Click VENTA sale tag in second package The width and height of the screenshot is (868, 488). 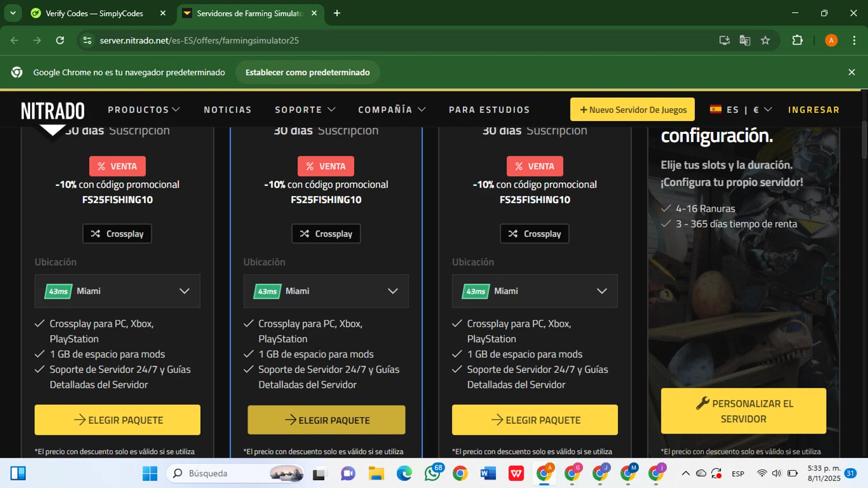pyautogui.click(x=326, y=166)
